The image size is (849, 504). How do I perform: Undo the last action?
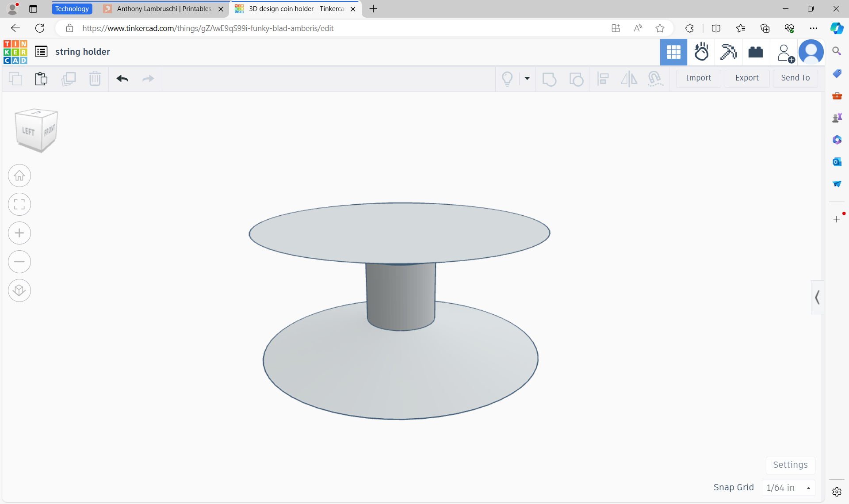pyautogui.click(x=122, y=79)
